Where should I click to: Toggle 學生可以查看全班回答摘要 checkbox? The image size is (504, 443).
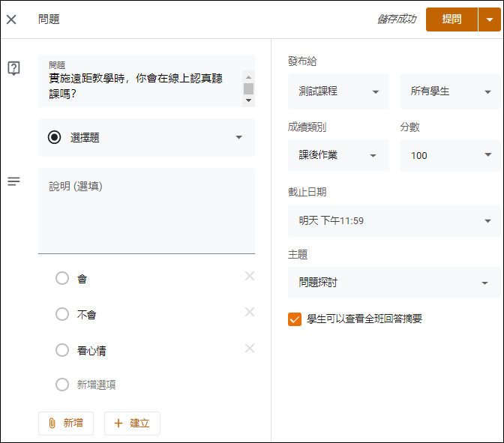[295, 319]
